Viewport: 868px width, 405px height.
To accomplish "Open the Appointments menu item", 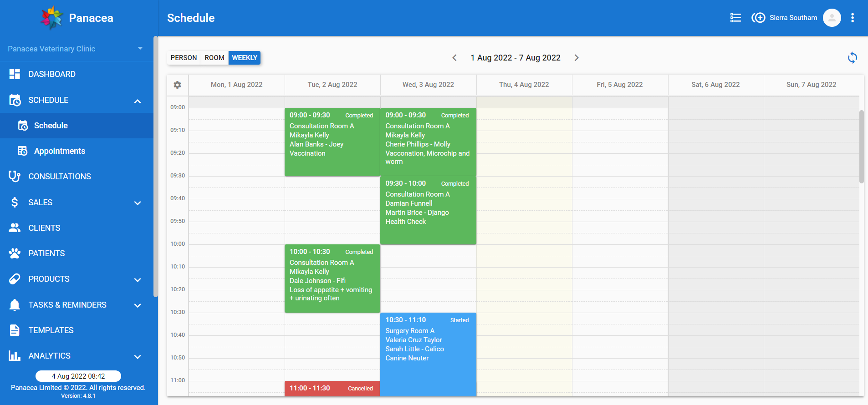I will (77, 151).
